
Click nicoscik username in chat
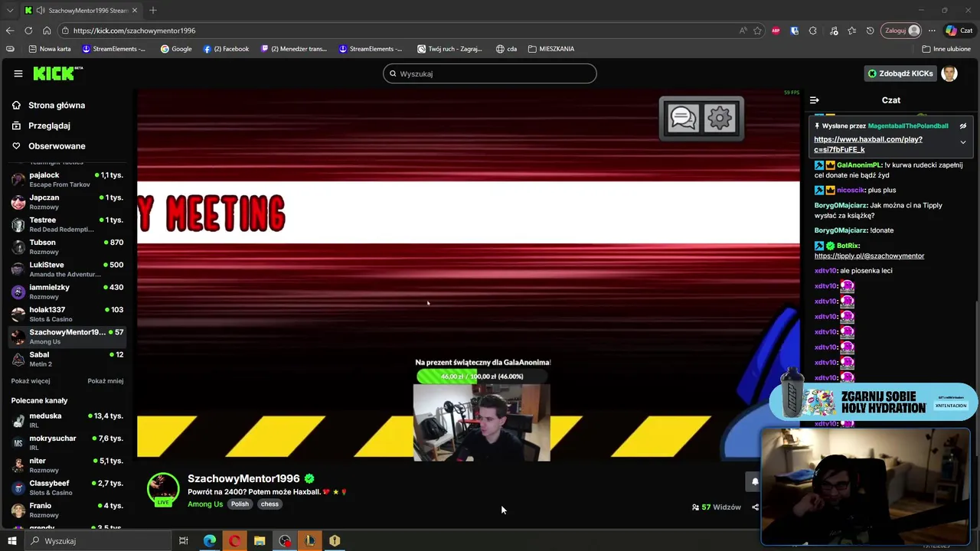click(851, 190)
